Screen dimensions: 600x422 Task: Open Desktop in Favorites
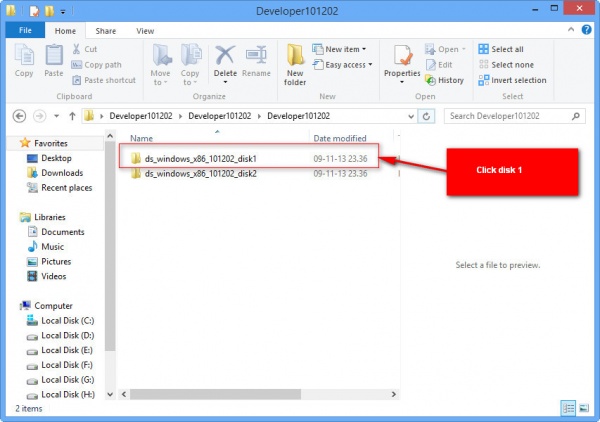tap(56, 158)
